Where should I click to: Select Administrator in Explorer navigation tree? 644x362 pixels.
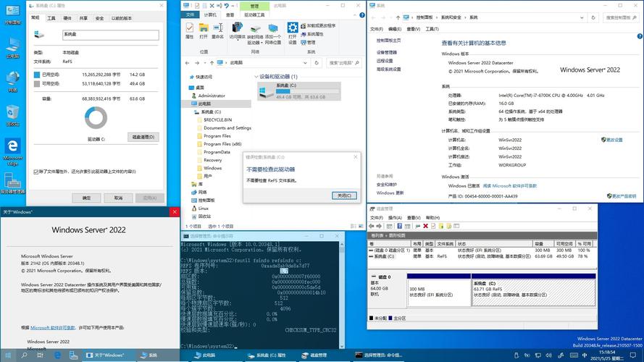[x=208, y=96]
